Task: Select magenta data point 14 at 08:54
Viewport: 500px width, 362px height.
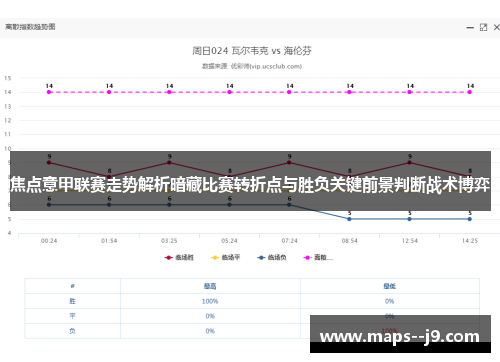Action: point(349,92)
